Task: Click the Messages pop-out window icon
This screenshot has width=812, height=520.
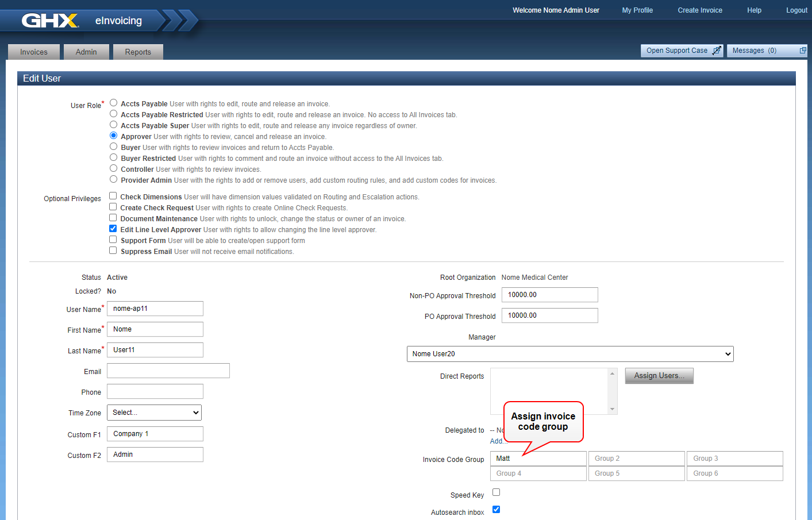Action: 803,51
